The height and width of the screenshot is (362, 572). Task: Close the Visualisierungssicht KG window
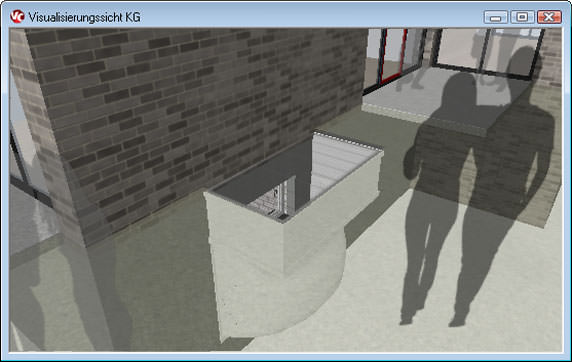[549, 17]
